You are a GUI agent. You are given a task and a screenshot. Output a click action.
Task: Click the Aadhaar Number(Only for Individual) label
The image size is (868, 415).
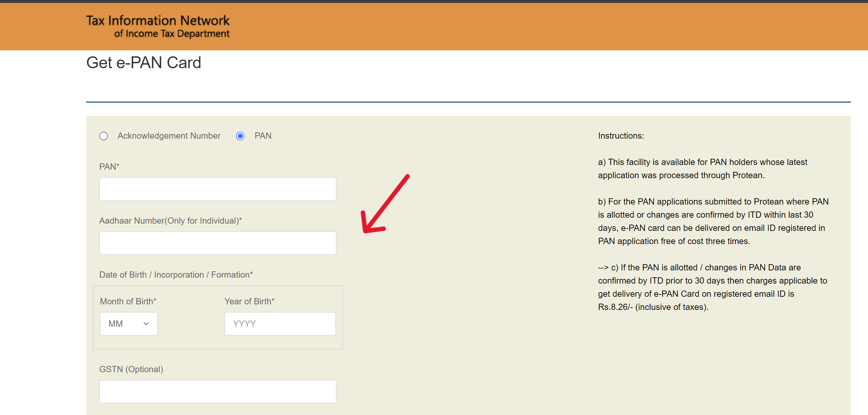(170, 221)
